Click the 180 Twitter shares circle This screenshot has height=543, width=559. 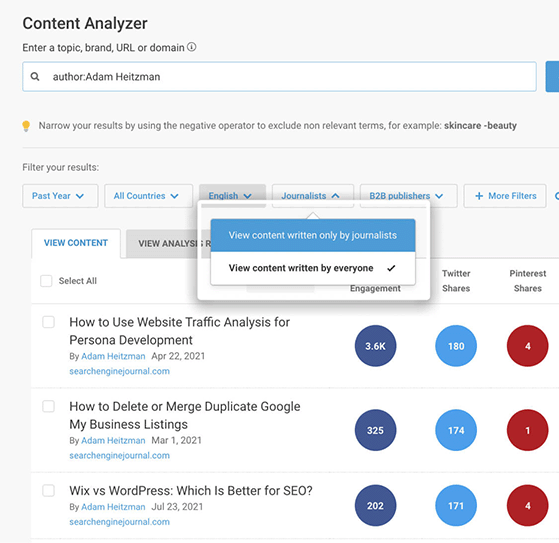click(x=456, y=345)
